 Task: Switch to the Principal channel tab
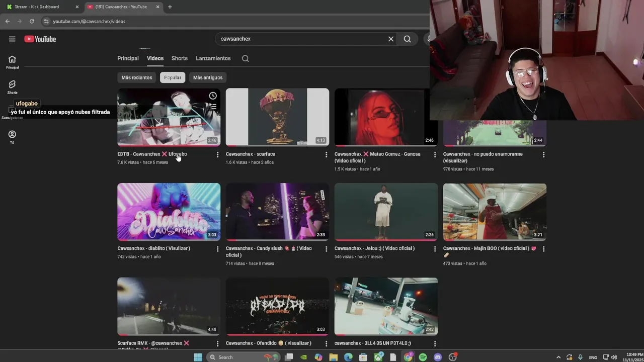pos(128,58)
